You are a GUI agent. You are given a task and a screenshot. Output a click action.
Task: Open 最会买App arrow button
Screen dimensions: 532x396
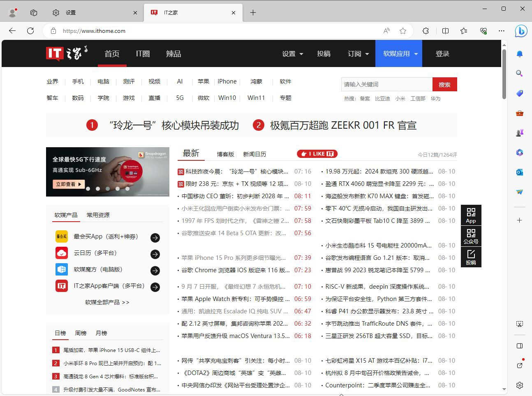pyautogui.click(x=155, y=238)
